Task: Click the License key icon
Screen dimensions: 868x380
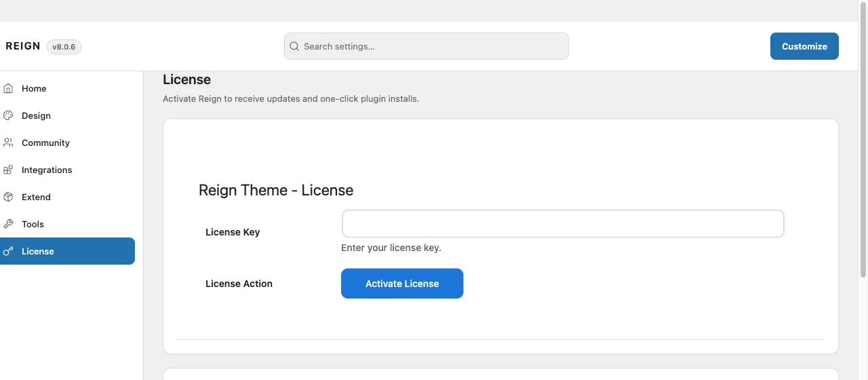Action: point(8,251)
